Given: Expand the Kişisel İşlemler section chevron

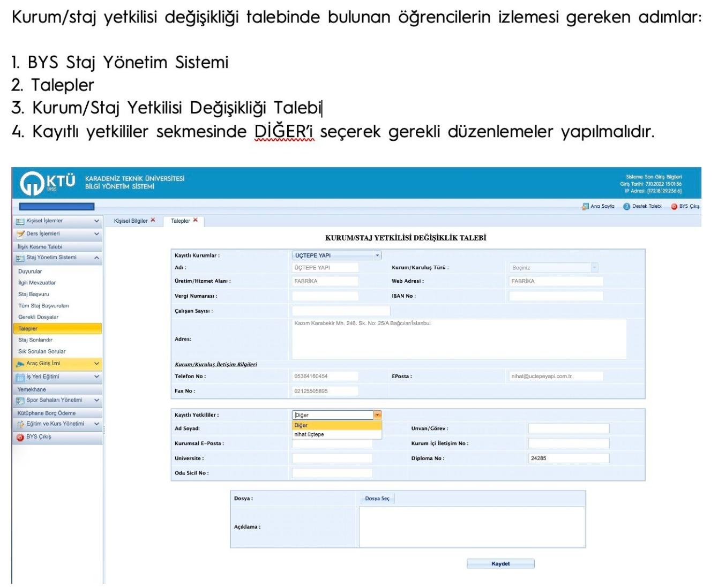Looking at the screenshot, I should (x=96, y=221).
